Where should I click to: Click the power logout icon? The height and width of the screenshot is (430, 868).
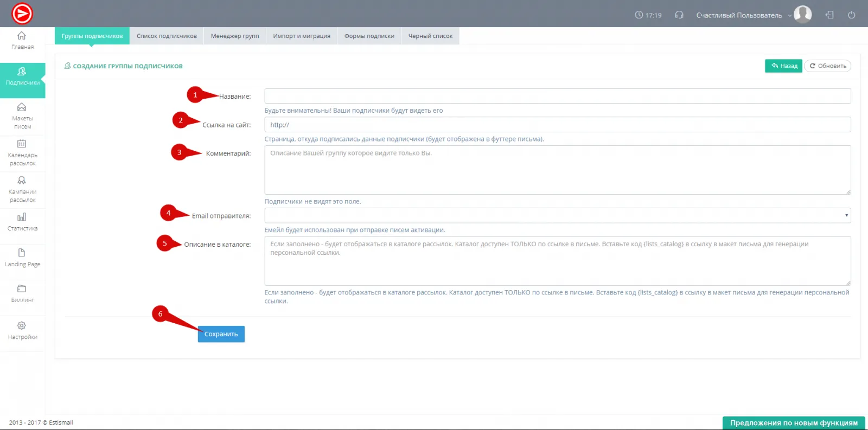coord(851,15)
